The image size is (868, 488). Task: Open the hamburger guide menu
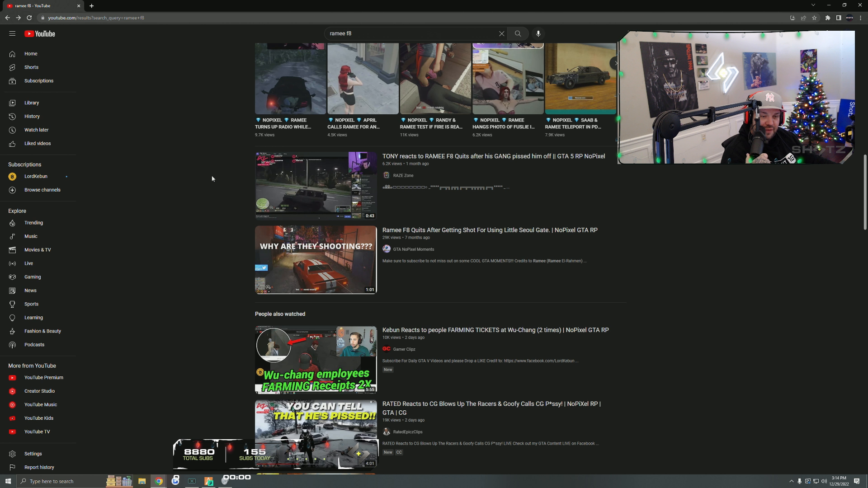pyautogui.click(x=12, y=33)
